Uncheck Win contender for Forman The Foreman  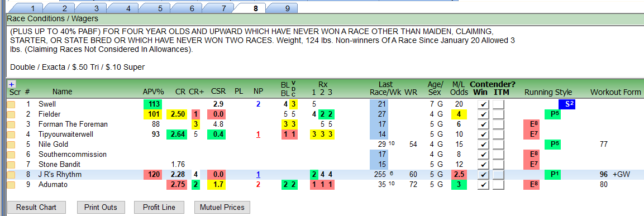click(x=483, y=124)
